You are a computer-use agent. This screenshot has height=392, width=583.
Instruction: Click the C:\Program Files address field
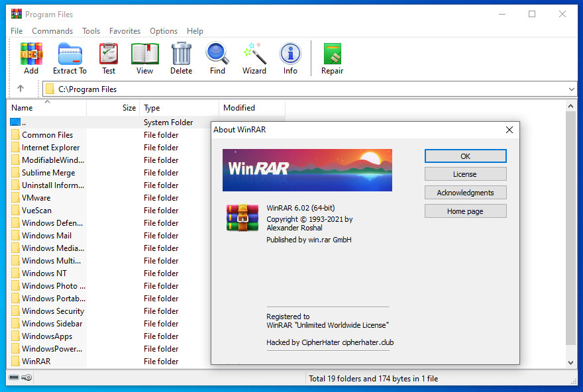(x=310, y=89)
